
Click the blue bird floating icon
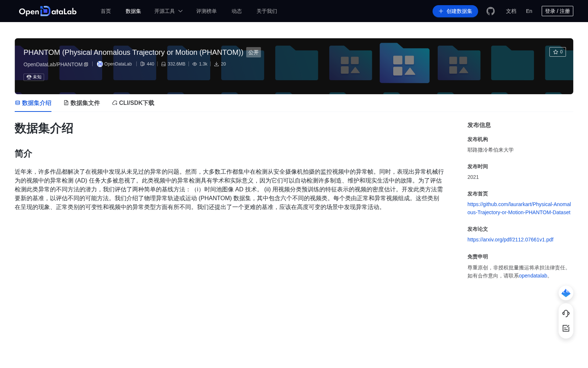coord(566,293)
